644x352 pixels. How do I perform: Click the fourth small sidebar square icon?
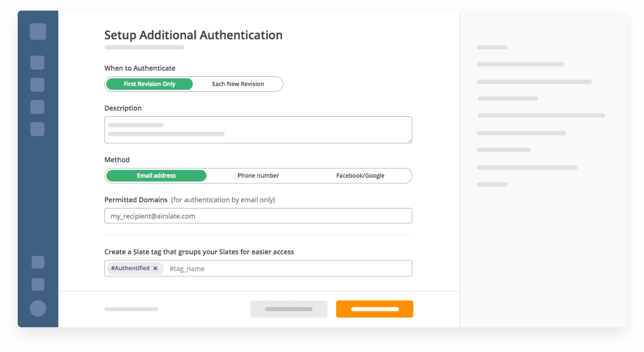tap(37, 129)
